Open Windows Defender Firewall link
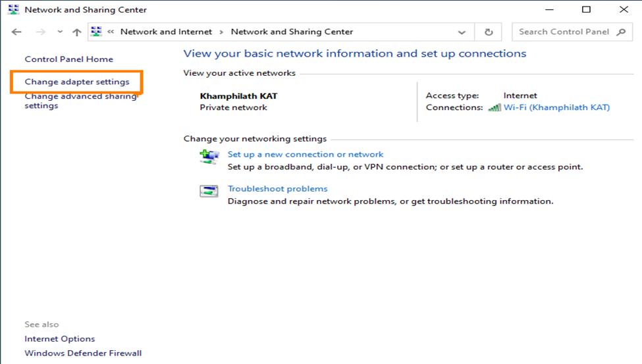 pos(83,353)
